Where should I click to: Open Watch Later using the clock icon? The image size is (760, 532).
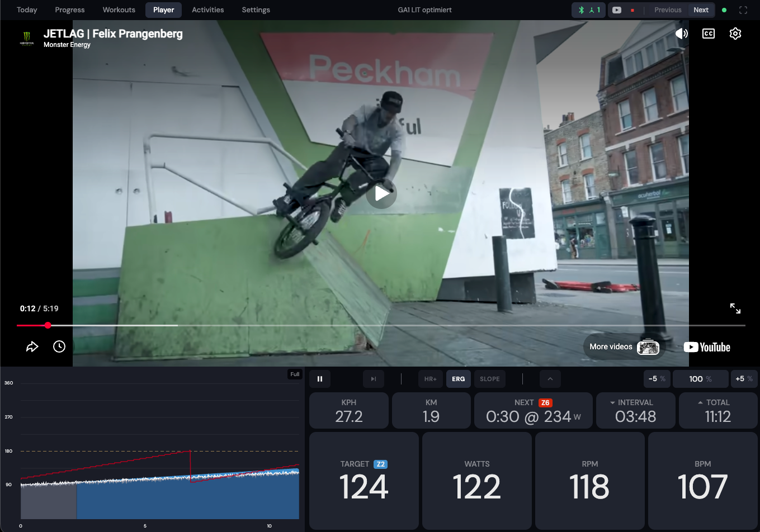click(59, 346)
